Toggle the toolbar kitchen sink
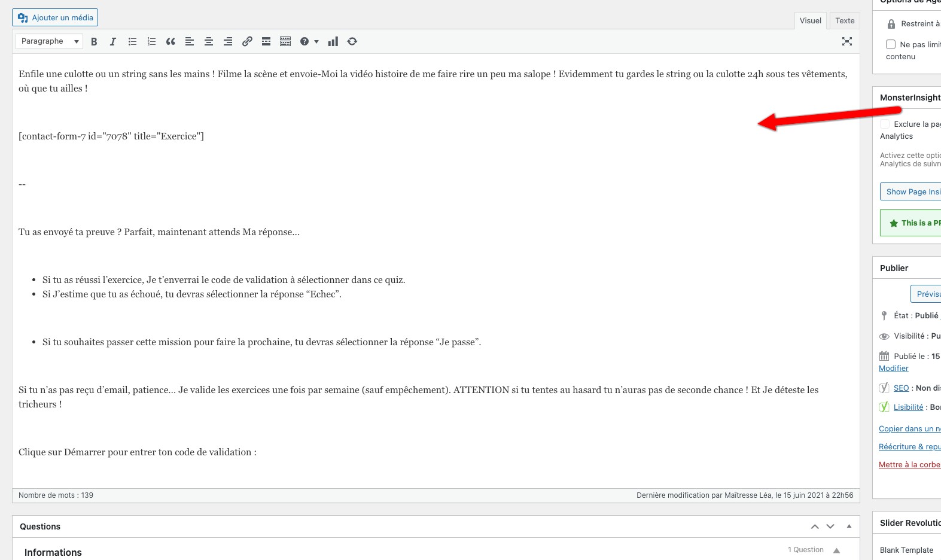 coord(285,41)
